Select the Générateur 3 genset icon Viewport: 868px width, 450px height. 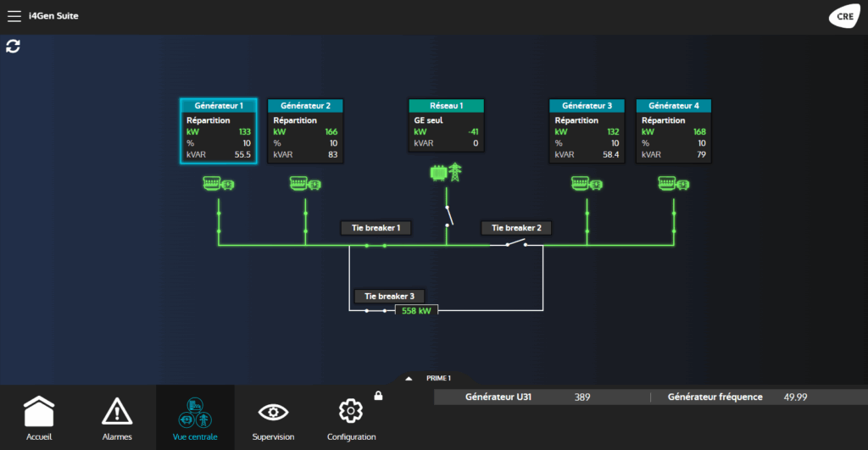click(587, 183)
